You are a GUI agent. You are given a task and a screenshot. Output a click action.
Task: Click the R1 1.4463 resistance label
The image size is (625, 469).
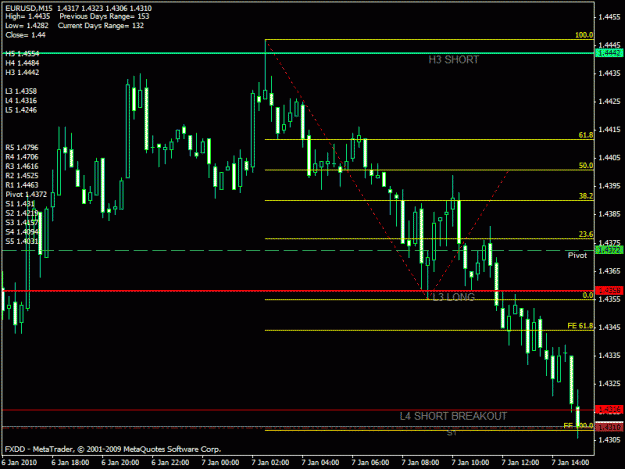coord(22,185)
